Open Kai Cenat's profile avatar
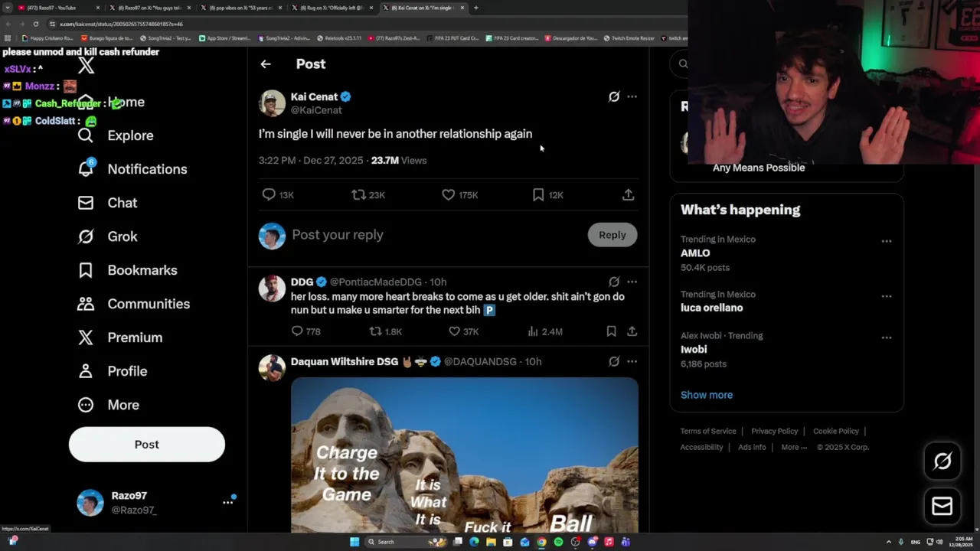The width and height of the screenshot is (980, 551). click(x=272, y=103)
